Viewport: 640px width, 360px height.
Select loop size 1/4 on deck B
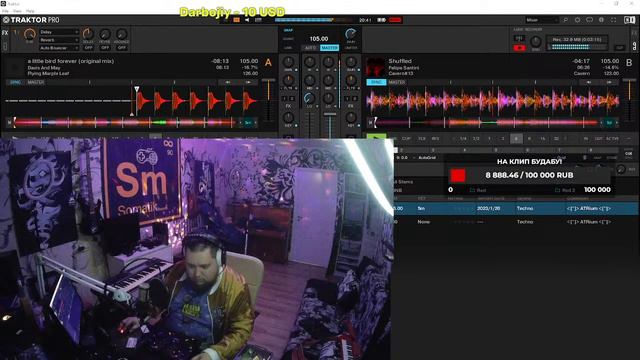tap(463, 139)
